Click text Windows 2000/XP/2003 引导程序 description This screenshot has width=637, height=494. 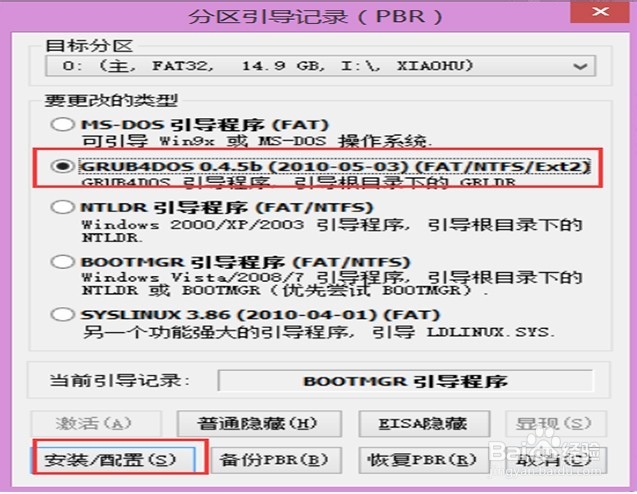(332, 230)
